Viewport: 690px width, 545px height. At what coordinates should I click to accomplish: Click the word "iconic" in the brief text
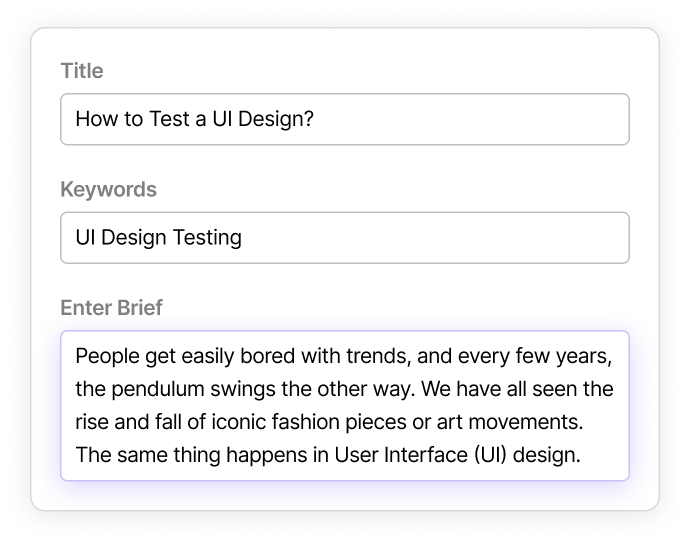pos(249,422)
